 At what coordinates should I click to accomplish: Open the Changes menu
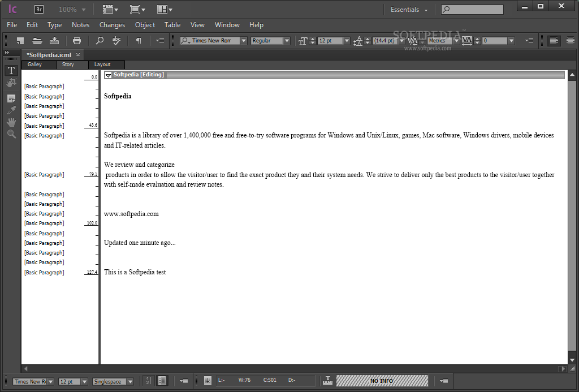tap(112, 25)
